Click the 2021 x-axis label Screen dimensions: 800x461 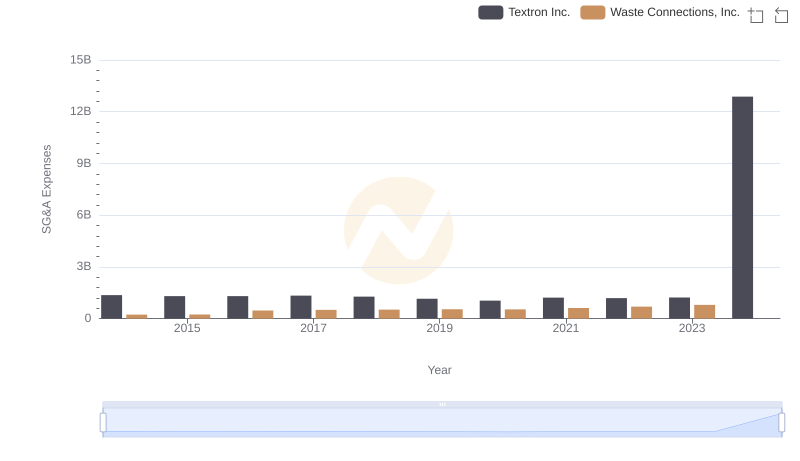[x=566, y=328]
